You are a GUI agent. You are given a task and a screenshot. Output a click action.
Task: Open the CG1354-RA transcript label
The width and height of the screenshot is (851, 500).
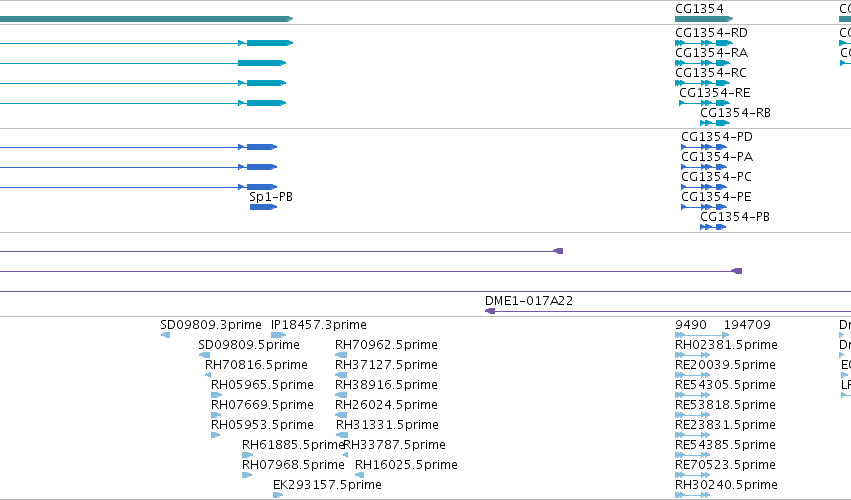tap(712, 53)
